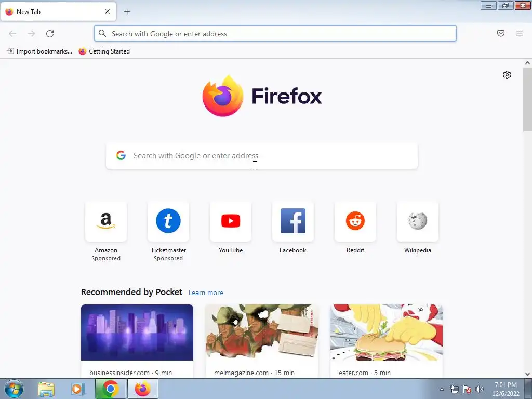Click the magnifier icon in address bar

102,33
